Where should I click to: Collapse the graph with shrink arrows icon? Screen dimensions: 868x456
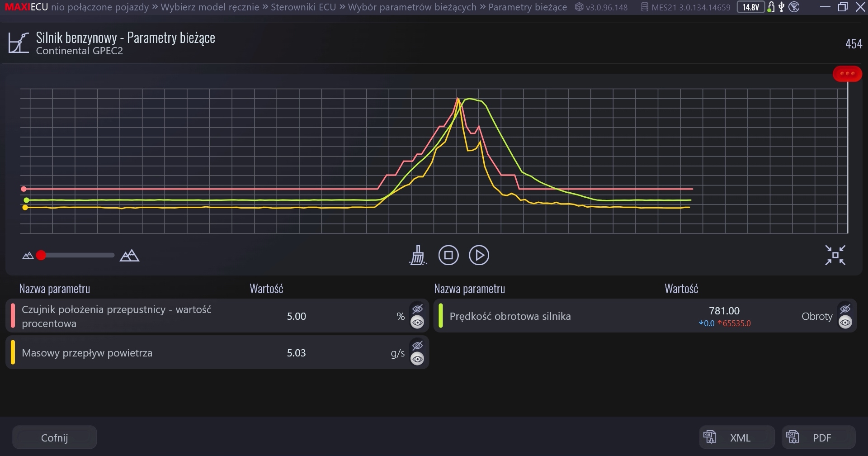pyautogui.click(x=835, y=255)
